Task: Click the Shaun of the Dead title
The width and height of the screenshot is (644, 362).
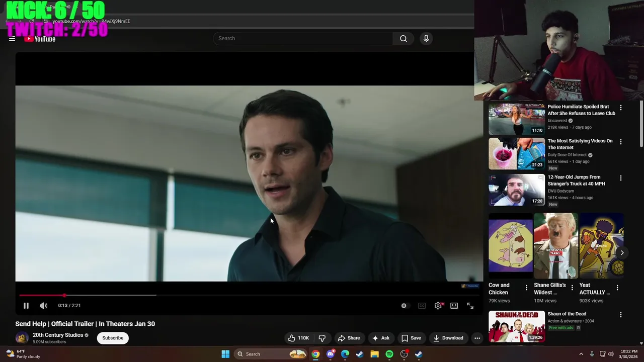Action: point(567,314)
